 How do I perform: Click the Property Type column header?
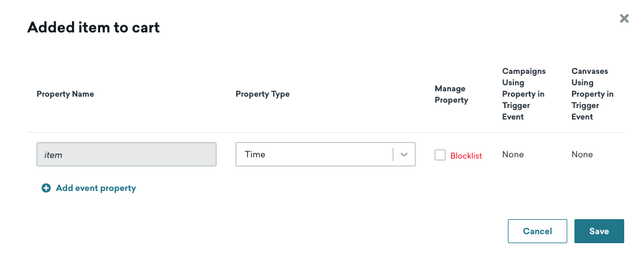[x=263, y=94]
